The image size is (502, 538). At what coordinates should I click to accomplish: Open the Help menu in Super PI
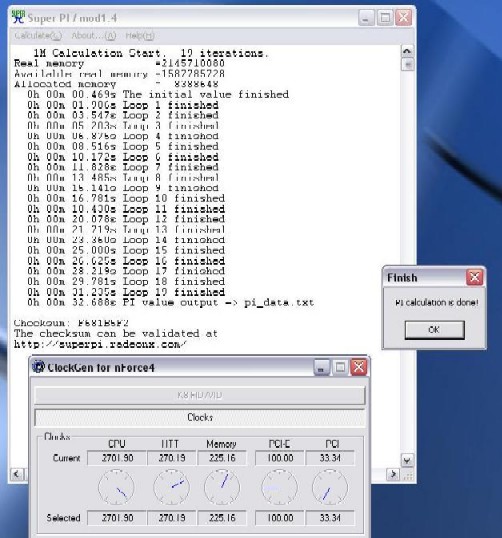click(x=140, y=35)
